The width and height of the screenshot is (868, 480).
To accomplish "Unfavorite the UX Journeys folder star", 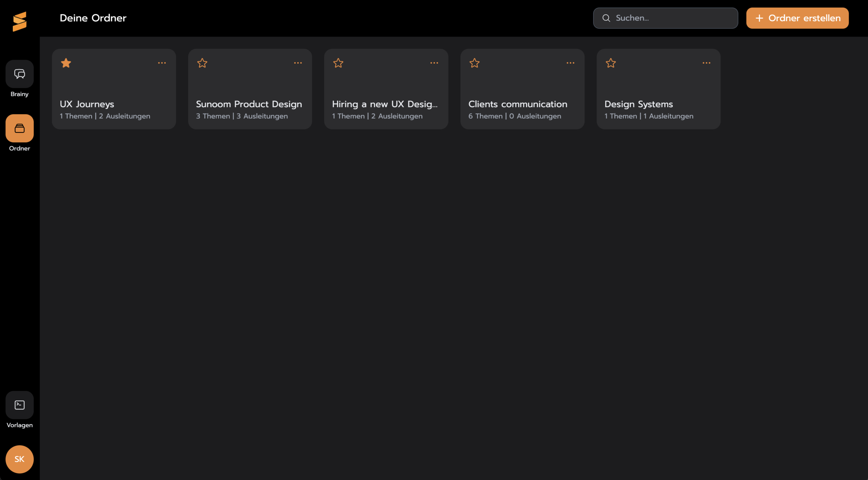I will [x=66, y=63].
